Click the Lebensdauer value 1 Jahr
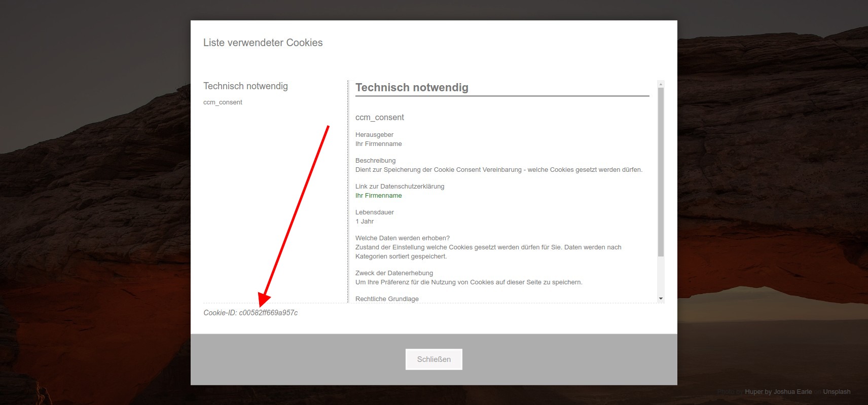868x405 pixels. tap(365, 222)
